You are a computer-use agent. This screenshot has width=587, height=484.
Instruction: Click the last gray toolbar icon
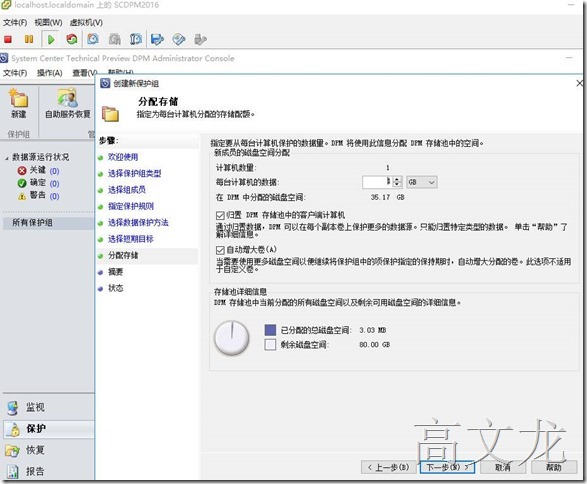coord(200,39)
